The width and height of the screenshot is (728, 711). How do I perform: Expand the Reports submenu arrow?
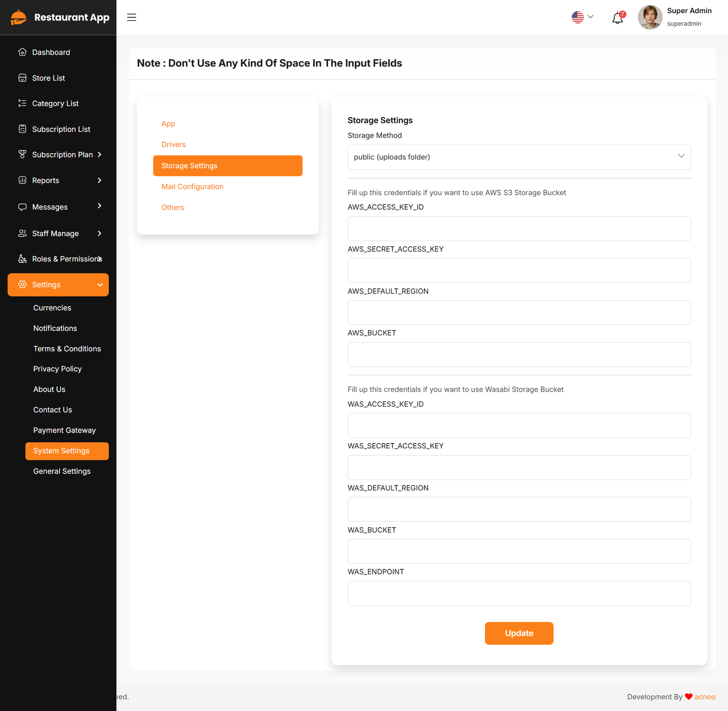[99, 180]
